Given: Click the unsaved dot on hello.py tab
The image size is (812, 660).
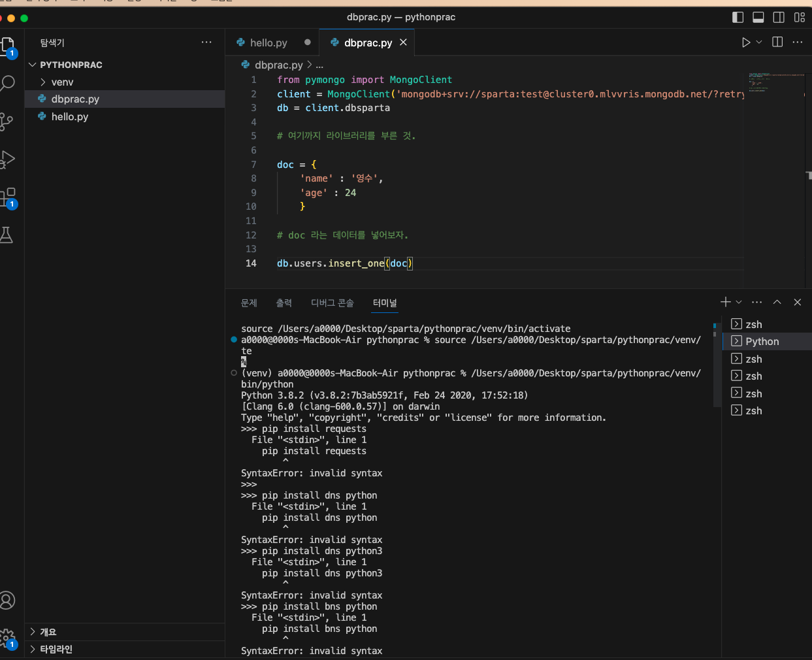Looking at the screenshot, I should tap(307, 42).
